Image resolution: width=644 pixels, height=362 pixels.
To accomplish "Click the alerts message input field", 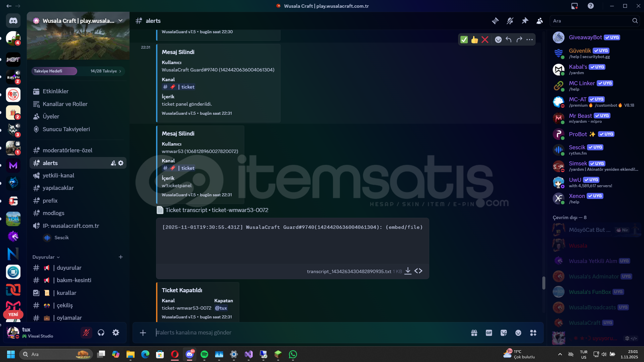I will [x=302, y=332].
